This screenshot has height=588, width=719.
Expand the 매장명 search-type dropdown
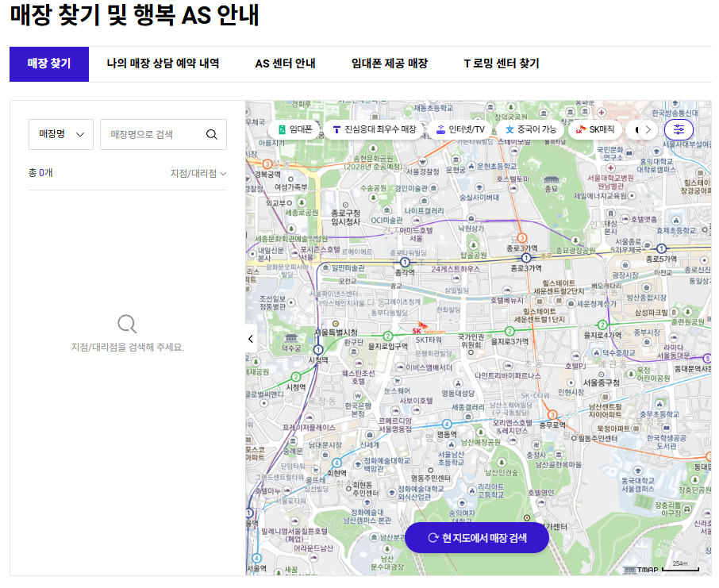[x=61, y=134]
